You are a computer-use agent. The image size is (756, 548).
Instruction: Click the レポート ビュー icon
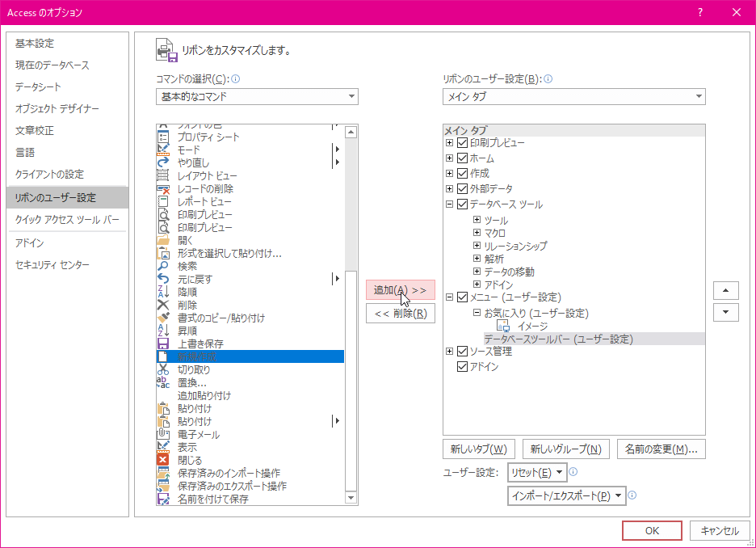[x=163, y=201]
